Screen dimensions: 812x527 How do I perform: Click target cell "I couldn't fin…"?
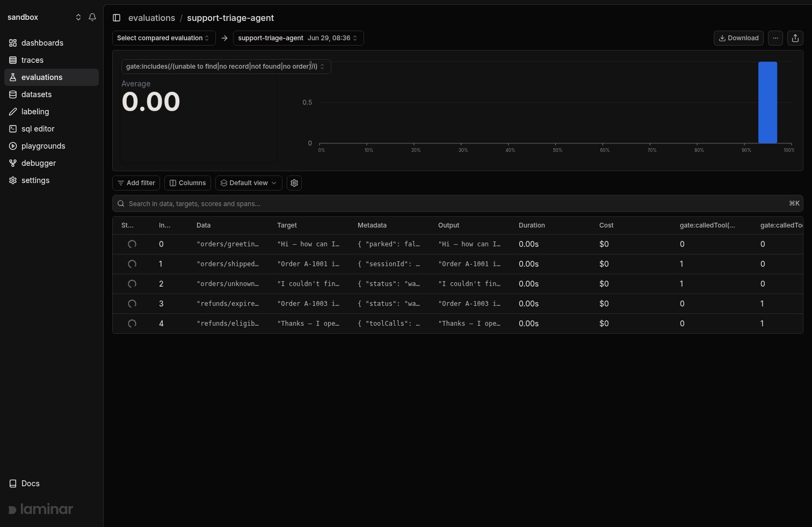coord(308,284)
